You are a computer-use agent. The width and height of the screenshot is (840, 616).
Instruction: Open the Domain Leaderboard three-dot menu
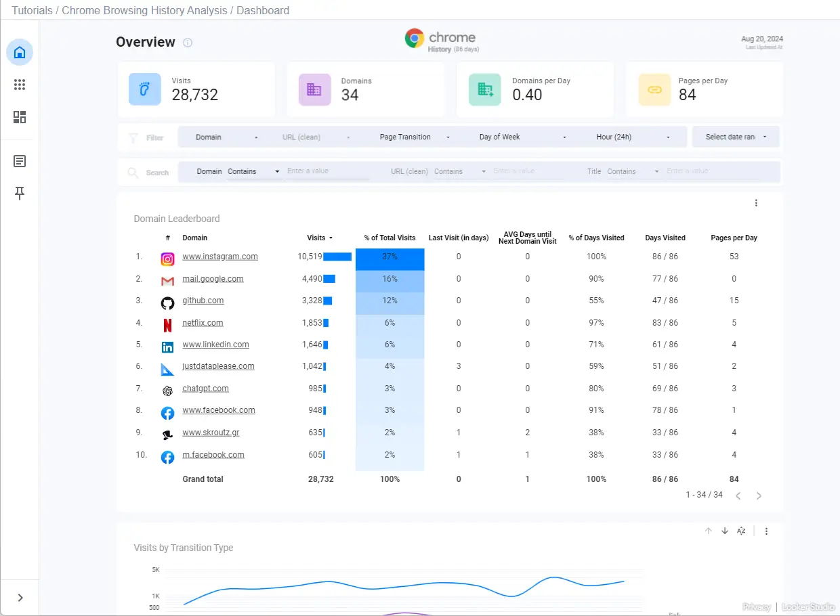pyautogui.click(x=756, y=203)
